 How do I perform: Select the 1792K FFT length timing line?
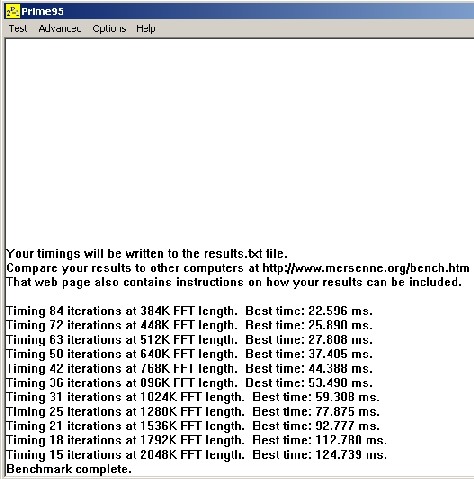196,440
